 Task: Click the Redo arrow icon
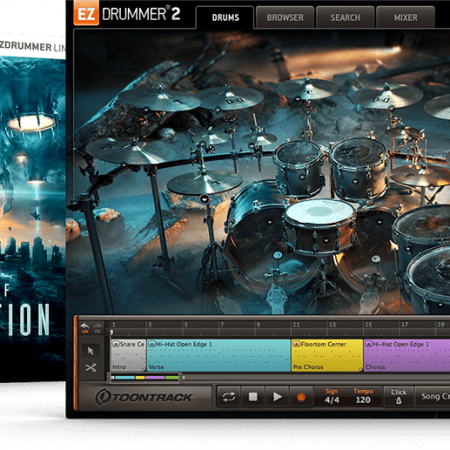97,327
